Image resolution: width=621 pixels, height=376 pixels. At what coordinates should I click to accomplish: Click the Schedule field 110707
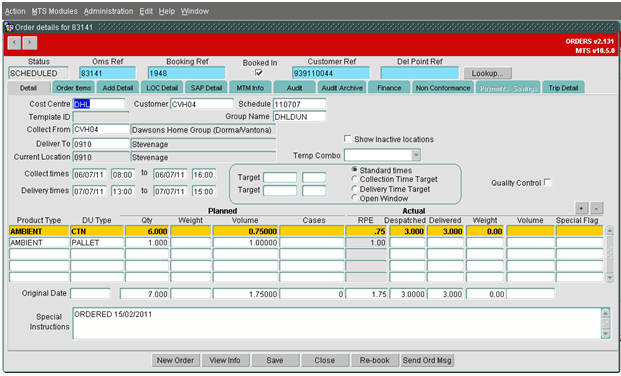click(299, 104)
